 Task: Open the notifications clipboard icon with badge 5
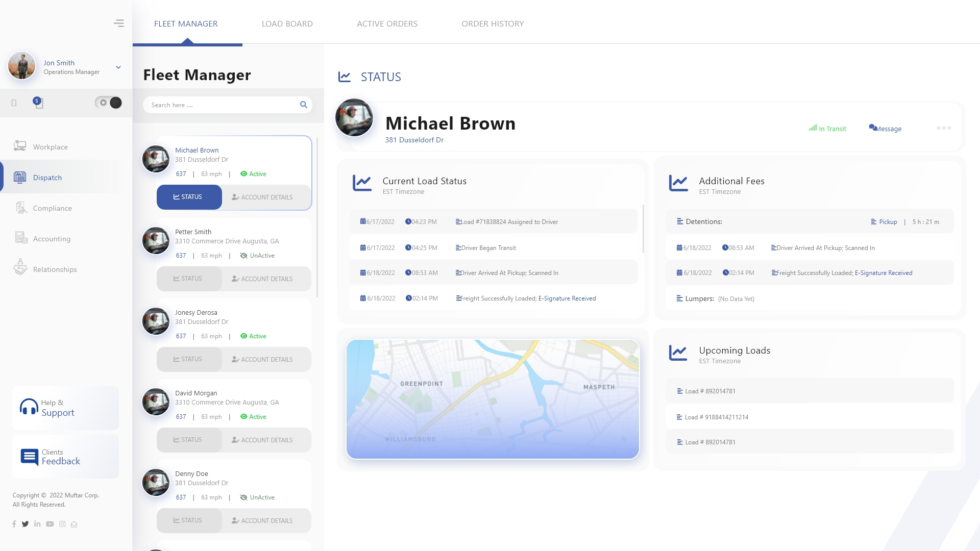click(x=38, y=103)
